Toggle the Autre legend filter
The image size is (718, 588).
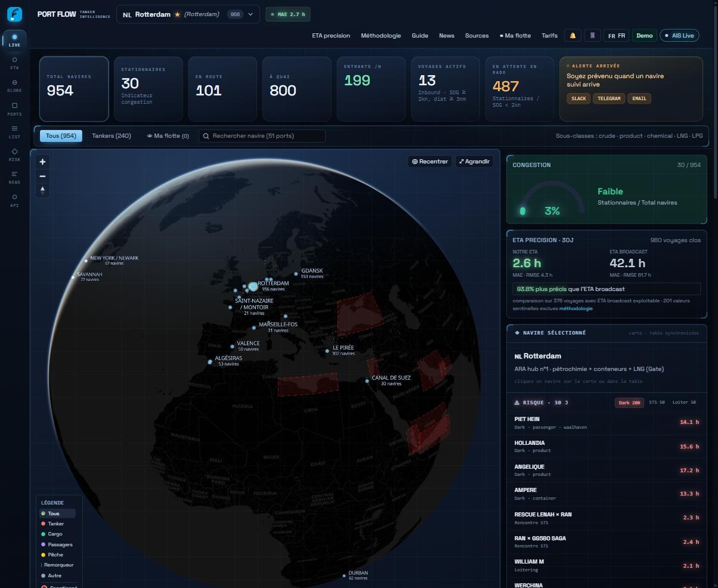57,575
